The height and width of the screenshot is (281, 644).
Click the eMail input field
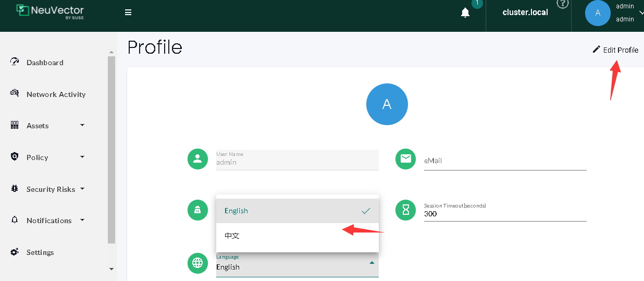(x=505, y=161)
